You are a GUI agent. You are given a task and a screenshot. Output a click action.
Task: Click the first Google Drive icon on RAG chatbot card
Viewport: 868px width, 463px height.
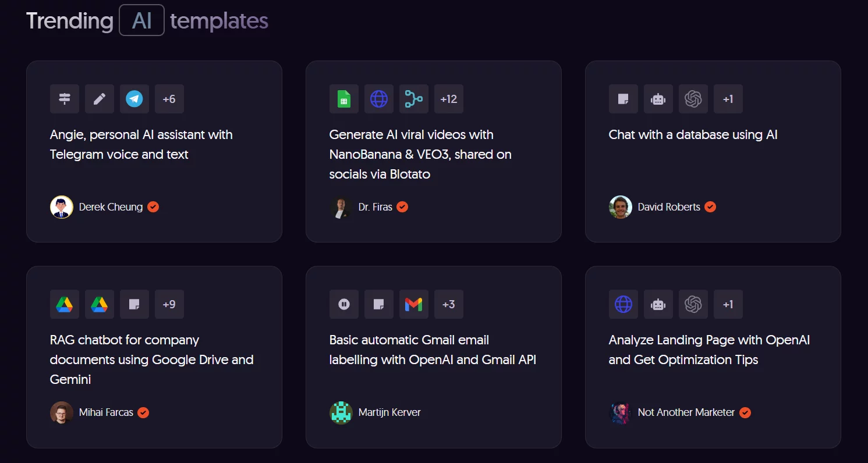(x=65, y=304)
